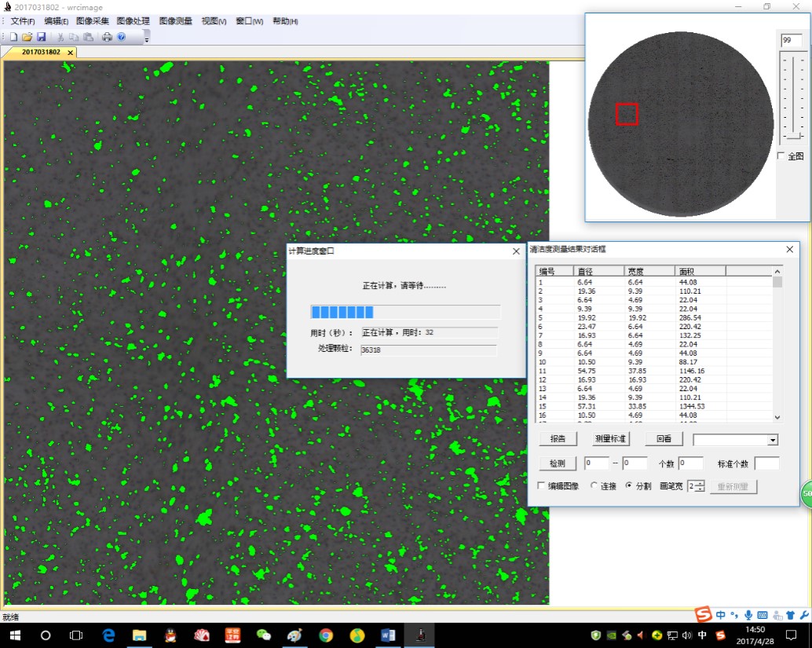
Task: Click the Open folder toolbar icon
Action: pyautogui.click(x=27, y=37)
